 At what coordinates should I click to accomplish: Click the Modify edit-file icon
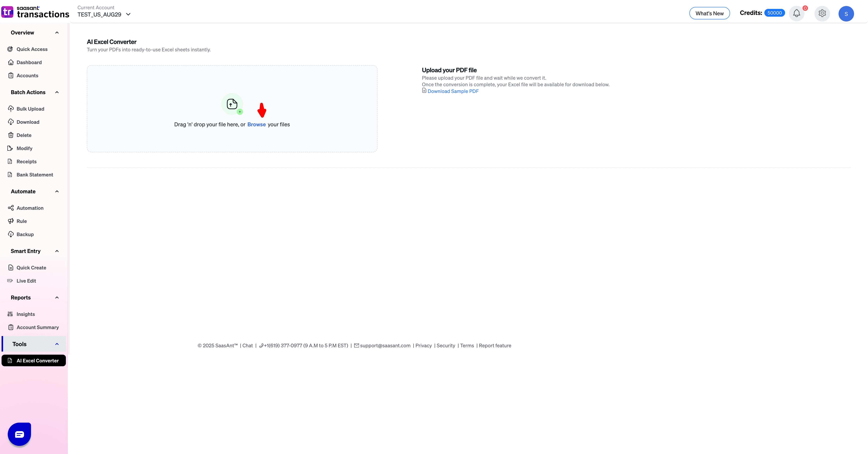(10, 148)
